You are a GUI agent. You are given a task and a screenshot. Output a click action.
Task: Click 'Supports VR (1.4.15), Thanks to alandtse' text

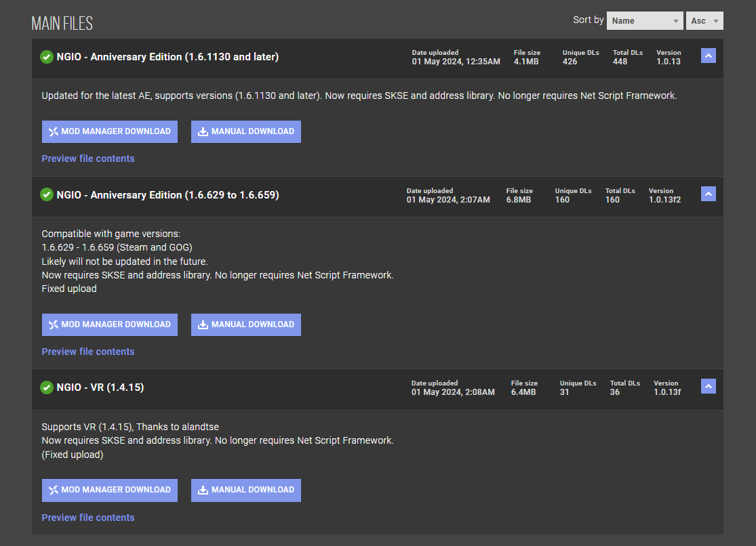tap(130, 427)
